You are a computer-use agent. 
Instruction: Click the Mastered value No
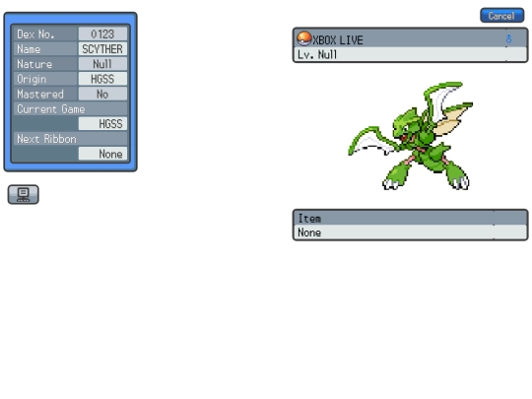102,94
